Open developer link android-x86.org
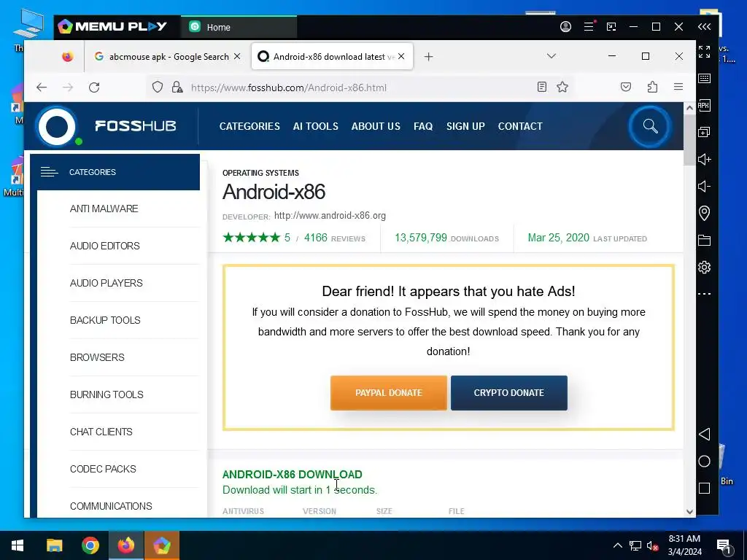 click(x=330, y=216)
